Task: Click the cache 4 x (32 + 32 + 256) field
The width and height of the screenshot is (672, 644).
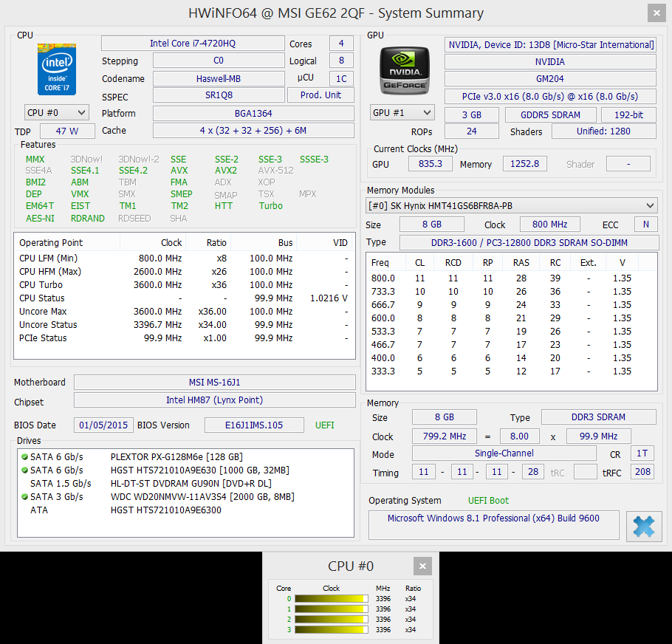Action: [x=253, y=131]
